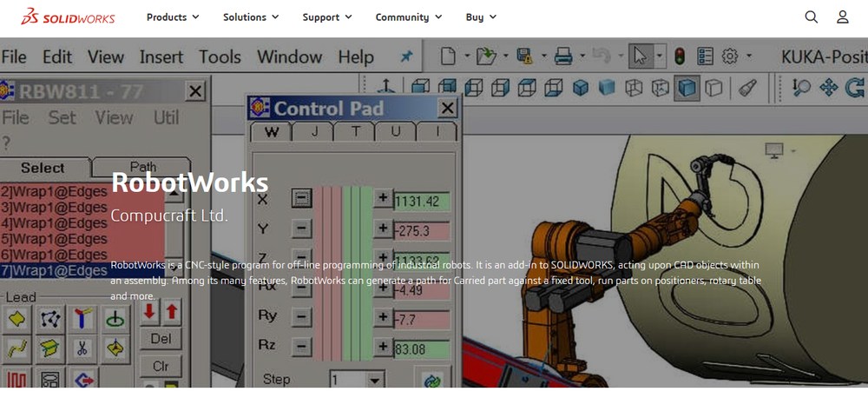
Task: Open Util menu in RBW811 panel
Action: point(166,117)
